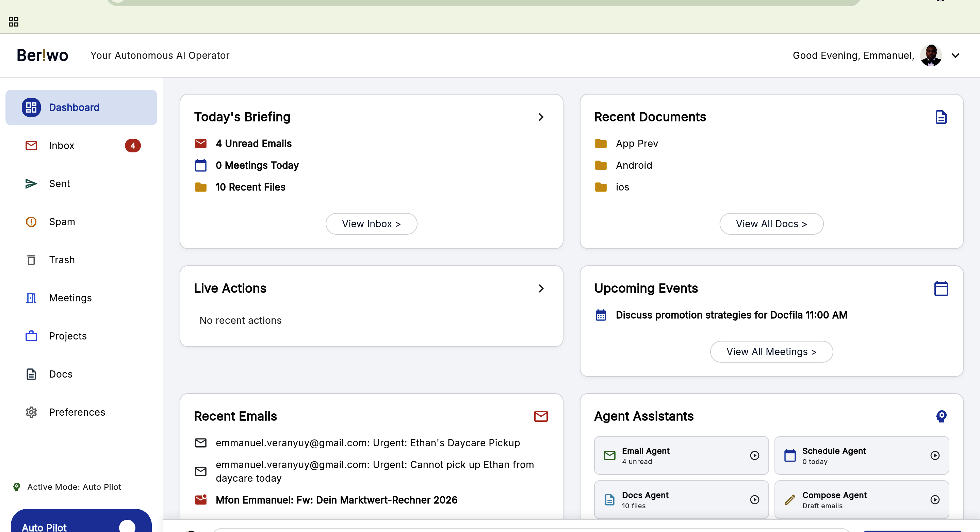This screenshot has width=980, height=532.
Task: Go to Meetings in the sidebar
Action: tap(70, 298)
